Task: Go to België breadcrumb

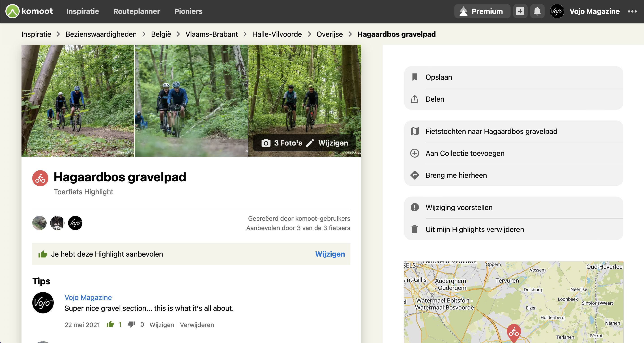Action: [161, 34]
